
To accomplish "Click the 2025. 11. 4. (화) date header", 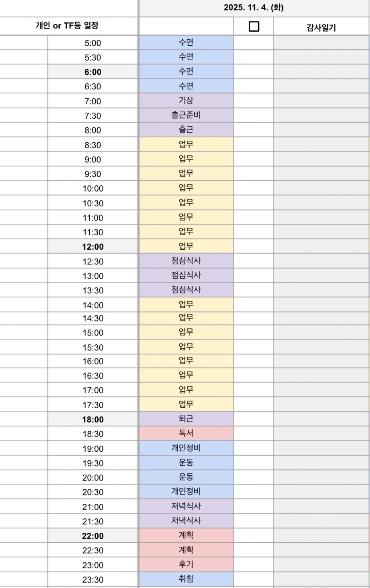I will [x=254, y=8].
